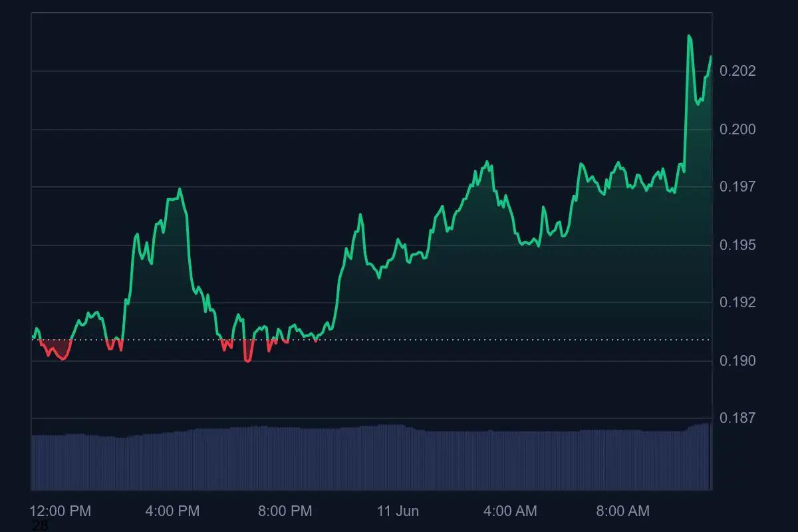Click the 0.190 price axis label
798x532 pixels.
pyautogui.click(x=738, y=361)
